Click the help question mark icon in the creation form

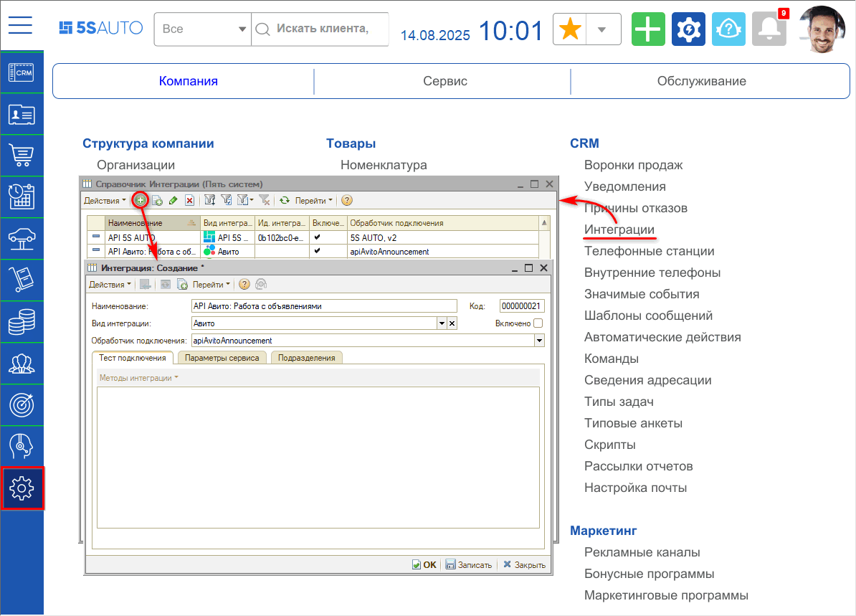pyautogui.click(x=244, y=285)
